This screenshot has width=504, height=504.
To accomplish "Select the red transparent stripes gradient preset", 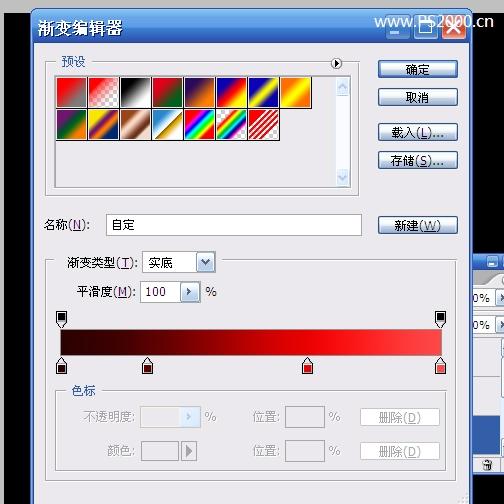I will pyautogui.click(x=263, y=124).
